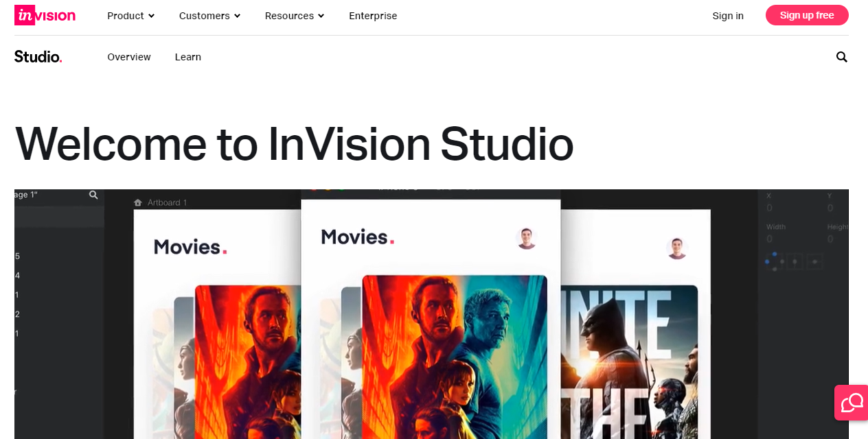Expand the Customers dropdown menu
The height and width of the screenshot is (439, 868).
(209, 16)
